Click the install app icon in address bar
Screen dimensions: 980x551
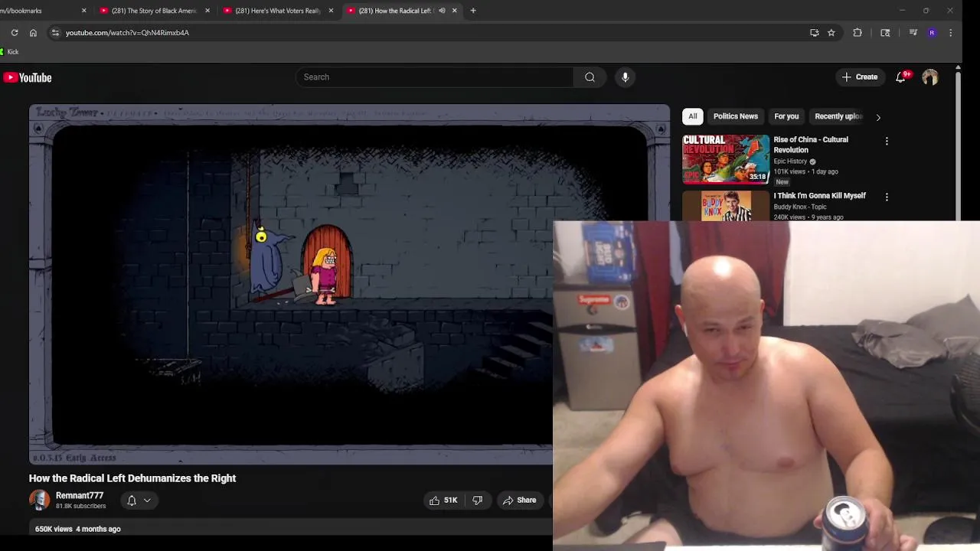(x=814, y=33)
